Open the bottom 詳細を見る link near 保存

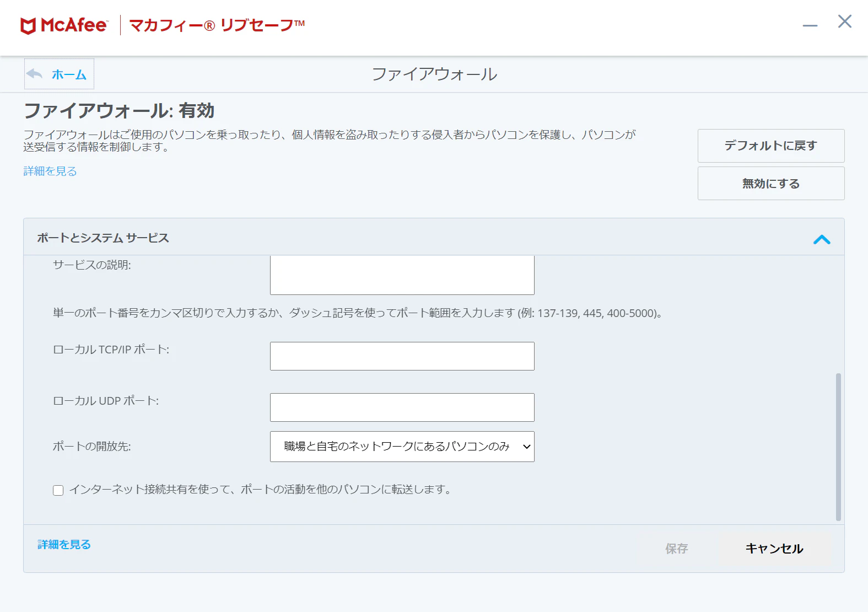[x=64, y=545]
